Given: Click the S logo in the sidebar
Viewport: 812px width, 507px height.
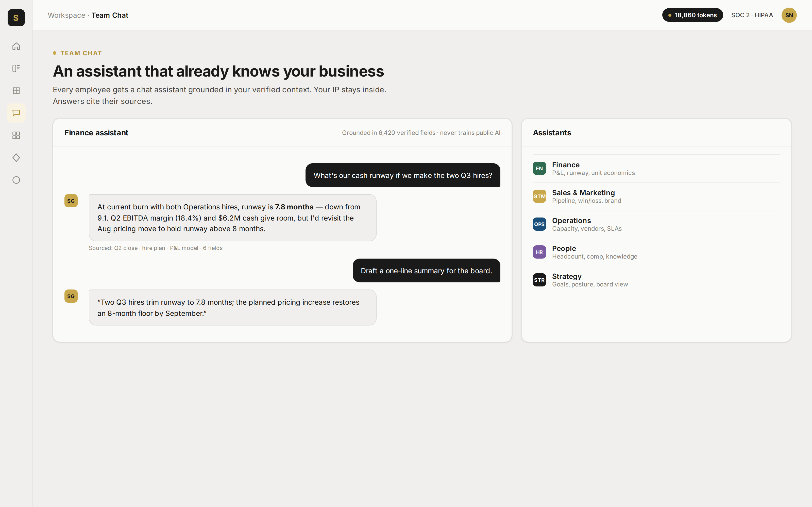Looking at the screenshot, I should pyautogui.click(x=16, y=18).
